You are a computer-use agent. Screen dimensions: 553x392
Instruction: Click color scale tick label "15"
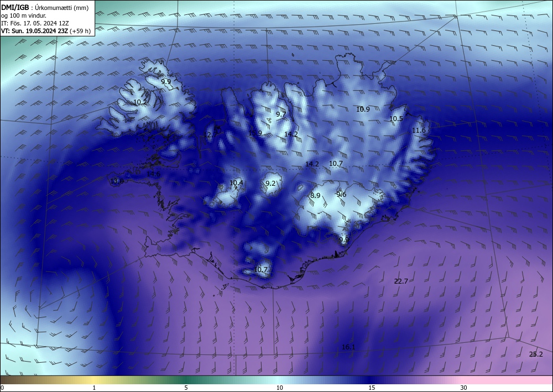[372, 388]
